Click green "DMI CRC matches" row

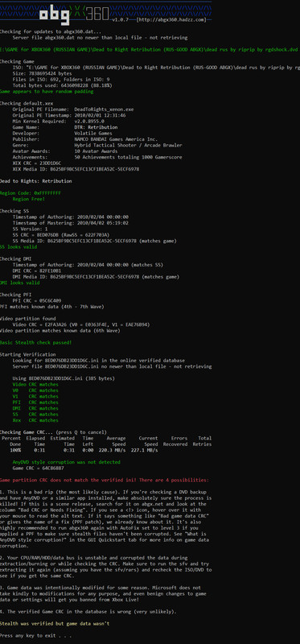coord(35,408)
